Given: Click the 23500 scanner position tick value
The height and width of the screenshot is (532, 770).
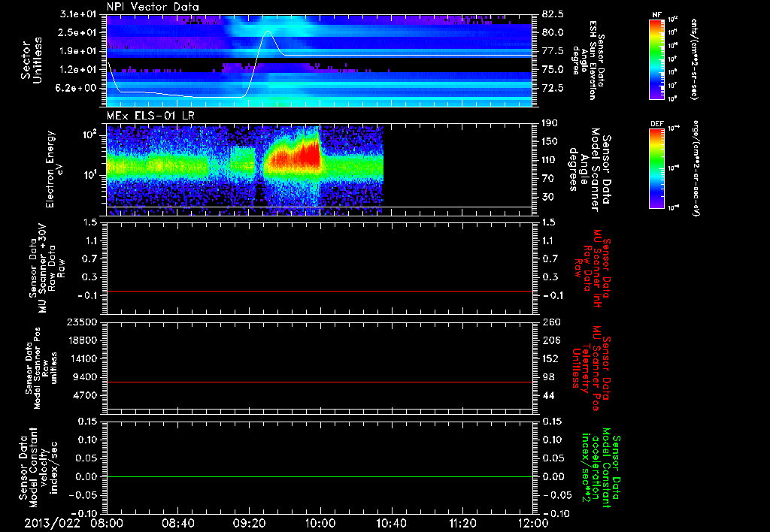Looking at the screenshot, I should coord(81,322).
